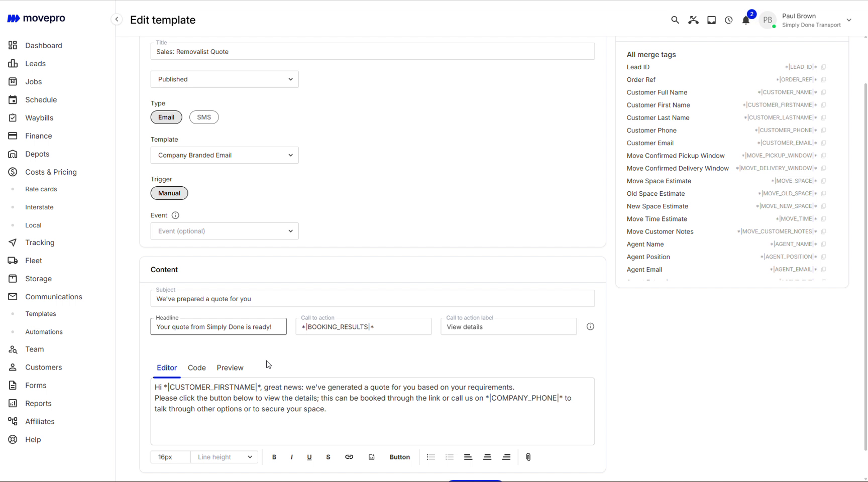The width and height of the screenshot is (868, 482).
Task: Open the search icon in header
Action: [x=675, y=20]
